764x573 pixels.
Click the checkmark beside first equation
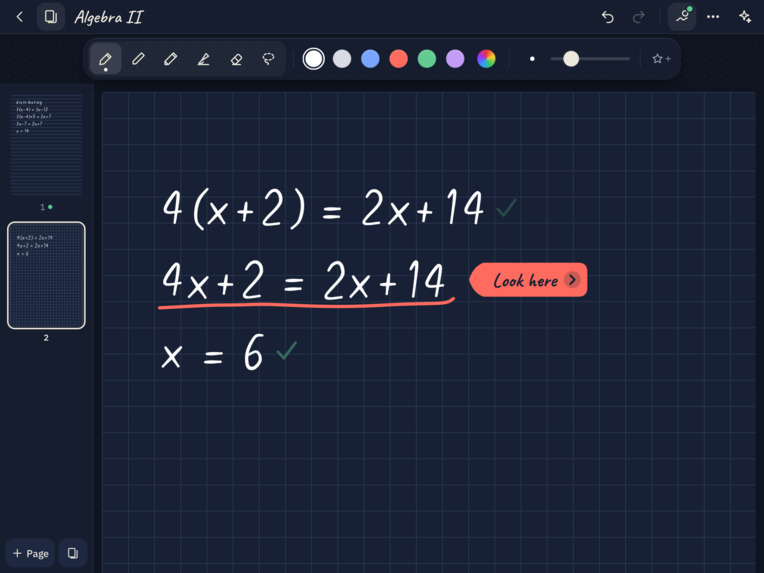(506, 207)
